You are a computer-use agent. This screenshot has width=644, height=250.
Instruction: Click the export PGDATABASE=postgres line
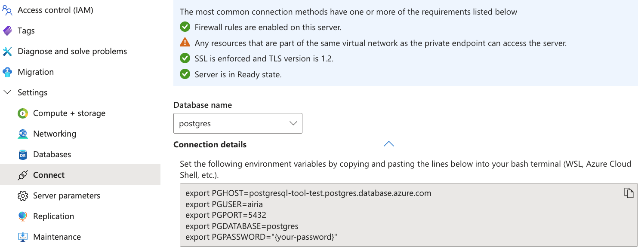click(242, 226)
